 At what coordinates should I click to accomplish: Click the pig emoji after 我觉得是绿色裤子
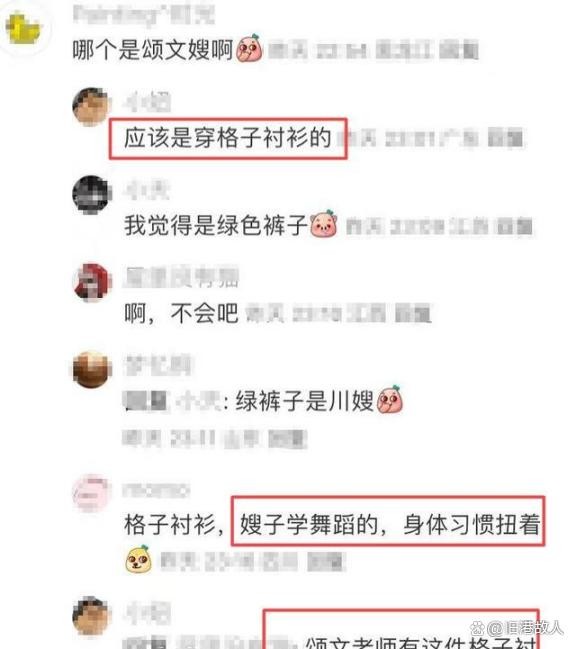click(324, 224)
